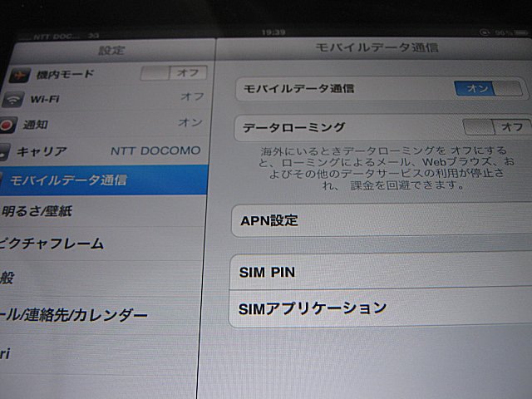Select the highlighted モバイルデータ通信 sidebar row
Screen dimensions: 532x399
coord(103,180)
